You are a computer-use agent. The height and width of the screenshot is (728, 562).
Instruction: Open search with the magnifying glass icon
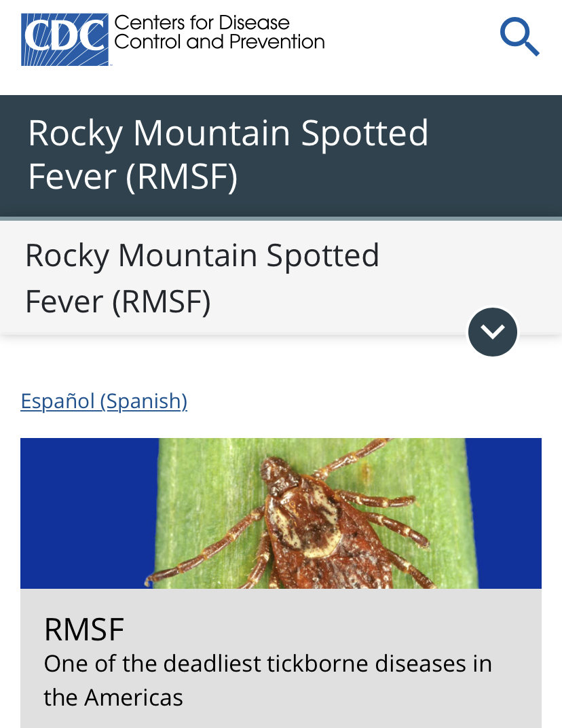(519, 37)
